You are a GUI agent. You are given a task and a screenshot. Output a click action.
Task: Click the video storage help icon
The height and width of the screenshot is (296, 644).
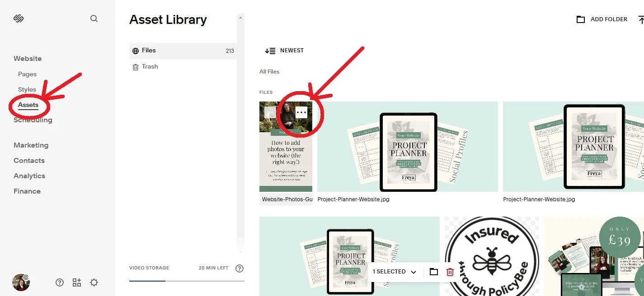(240, 268)
